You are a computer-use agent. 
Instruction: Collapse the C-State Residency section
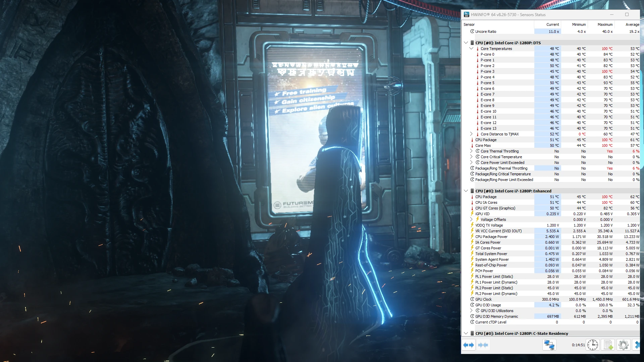point(466,334)
